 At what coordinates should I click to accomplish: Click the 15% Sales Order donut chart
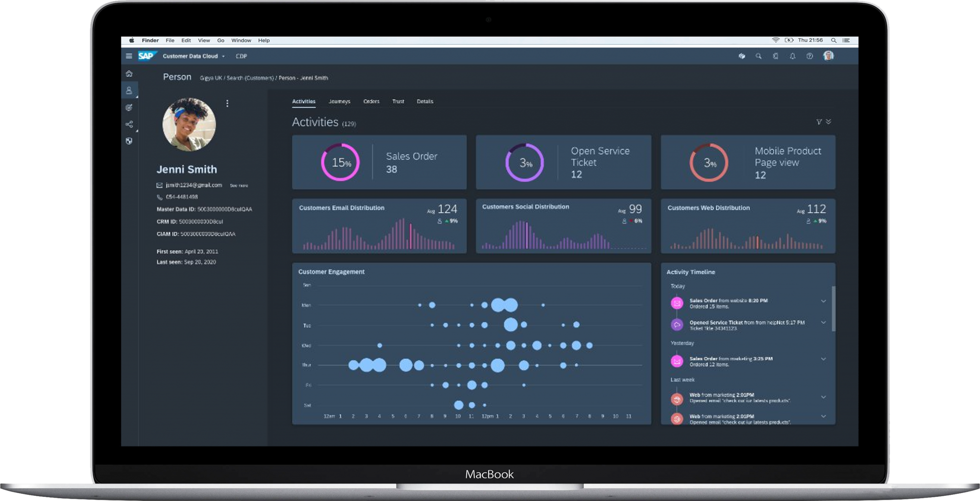pyautogui.click(x=340, y=162)
